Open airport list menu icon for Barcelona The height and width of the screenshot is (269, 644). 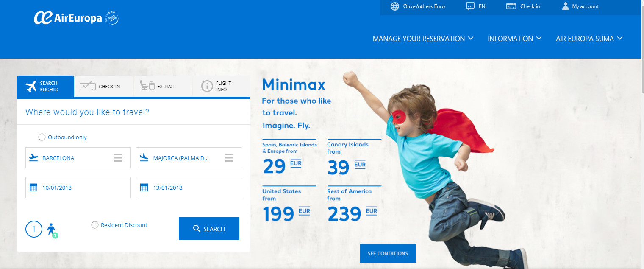(x=118, y=158)
